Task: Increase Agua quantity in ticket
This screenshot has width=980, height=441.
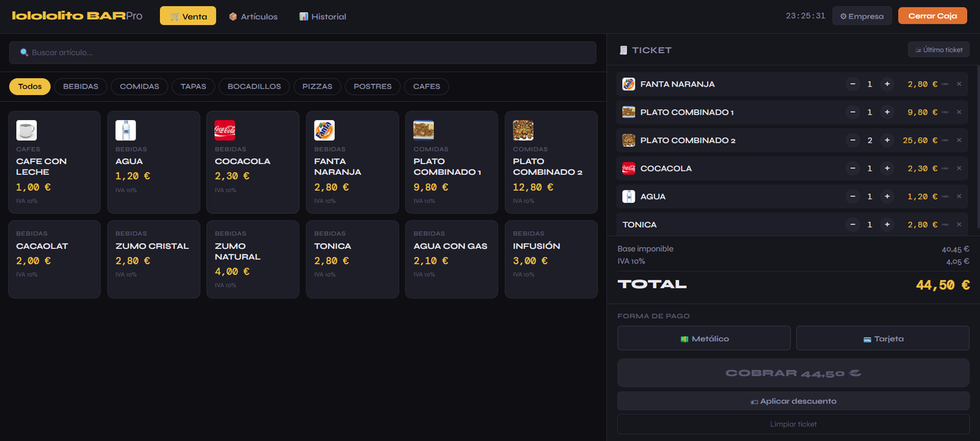Action: point(887,197)
